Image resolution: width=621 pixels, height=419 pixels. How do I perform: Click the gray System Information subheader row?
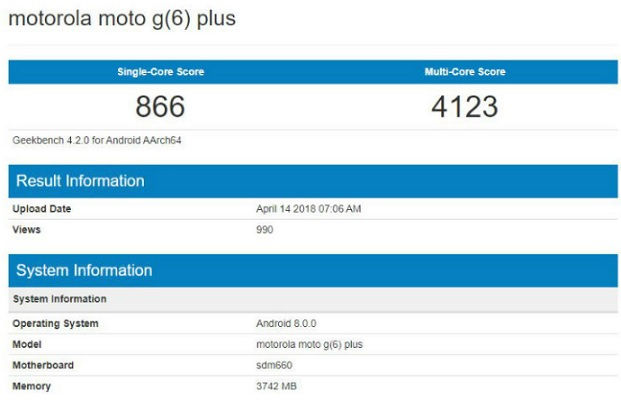click(x=313, y=299)
